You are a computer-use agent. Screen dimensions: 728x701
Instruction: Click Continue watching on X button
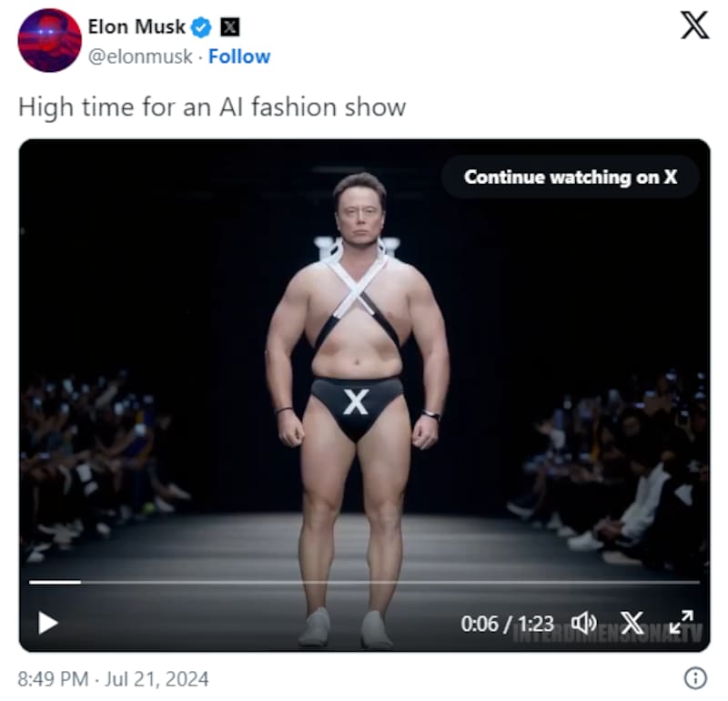point(571,177)
